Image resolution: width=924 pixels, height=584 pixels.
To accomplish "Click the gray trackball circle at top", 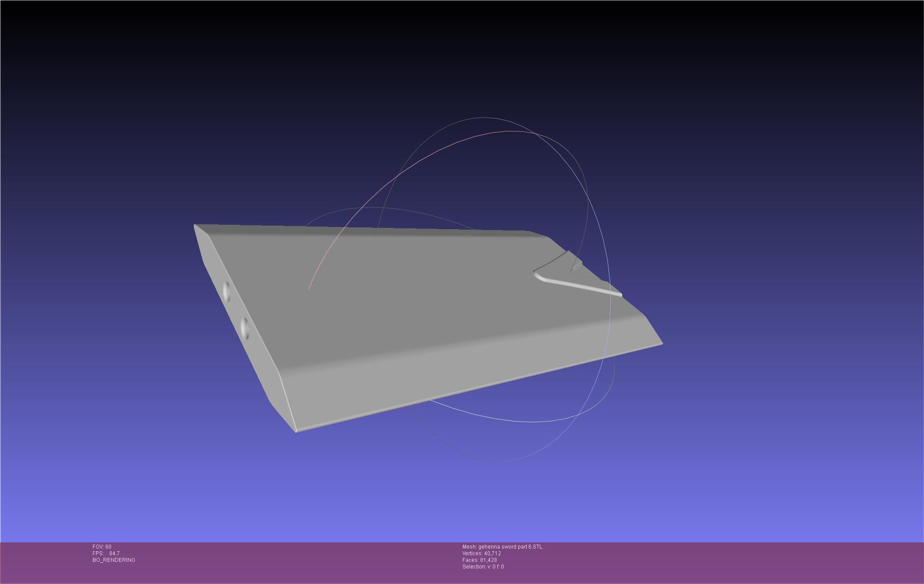I will pos(485,118).
